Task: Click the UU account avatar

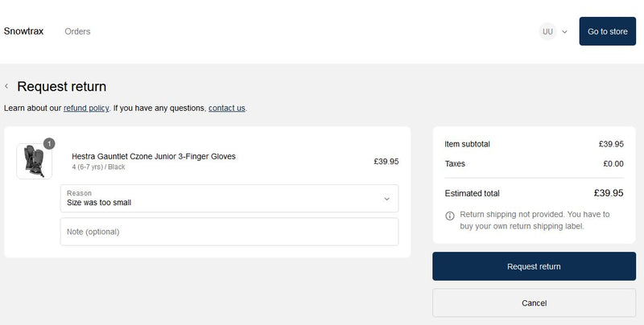Action: [x=547, y=31]
